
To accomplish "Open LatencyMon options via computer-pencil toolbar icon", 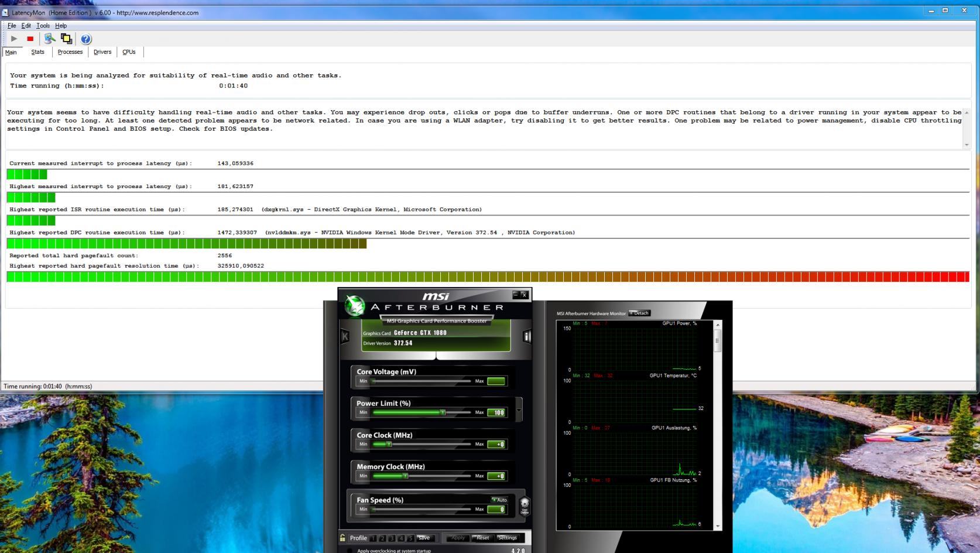I will 50,39.
